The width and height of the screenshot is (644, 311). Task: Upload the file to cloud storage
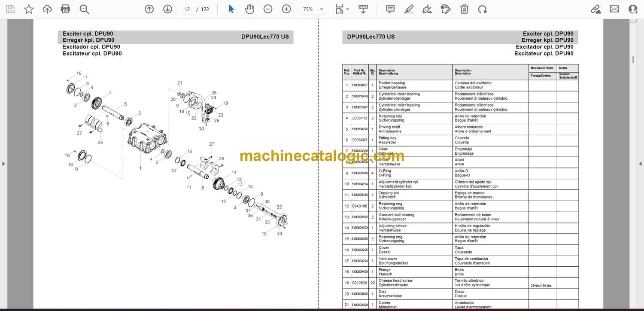pos(47,9)
